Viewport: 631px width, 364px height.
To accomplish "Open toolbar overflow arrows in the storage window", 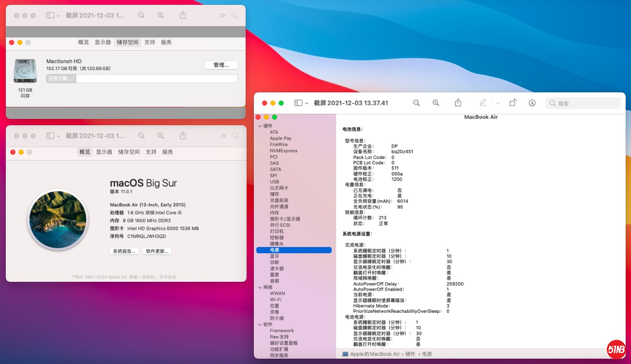I will [222, 15].
